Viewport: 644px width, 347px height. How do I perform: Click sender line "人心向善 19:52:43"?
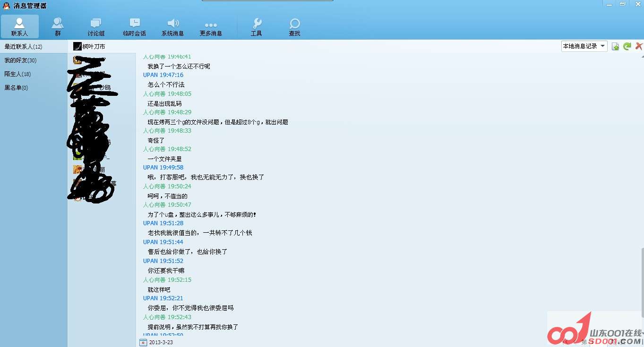tap(167, 317)
